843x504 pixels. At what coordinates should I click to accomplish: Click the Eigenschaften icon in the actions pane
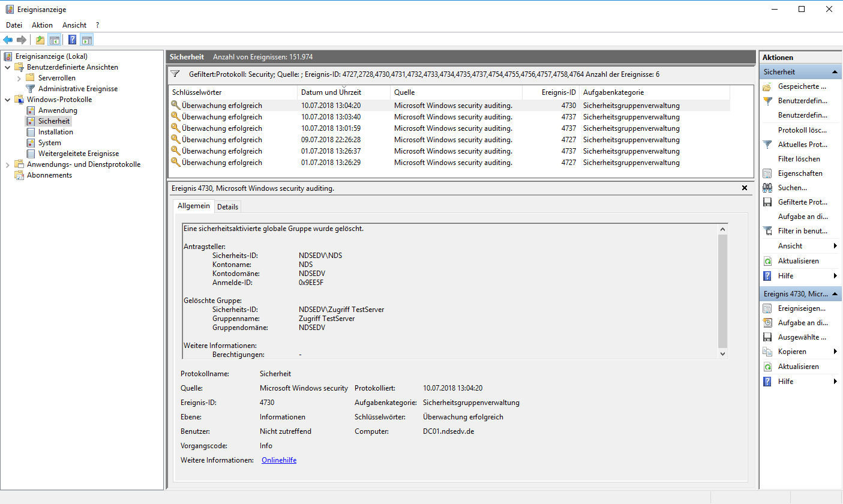(x=767, y=173)
